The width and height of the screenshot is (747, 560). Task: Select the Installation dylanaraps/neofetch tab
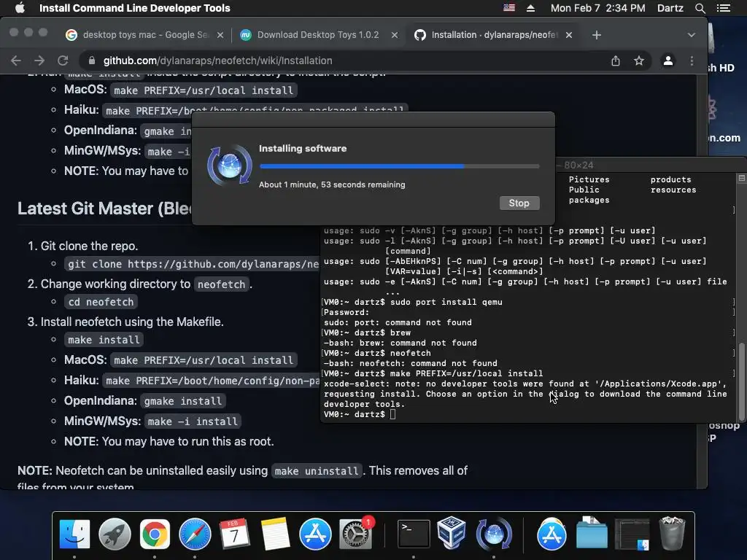494,35
